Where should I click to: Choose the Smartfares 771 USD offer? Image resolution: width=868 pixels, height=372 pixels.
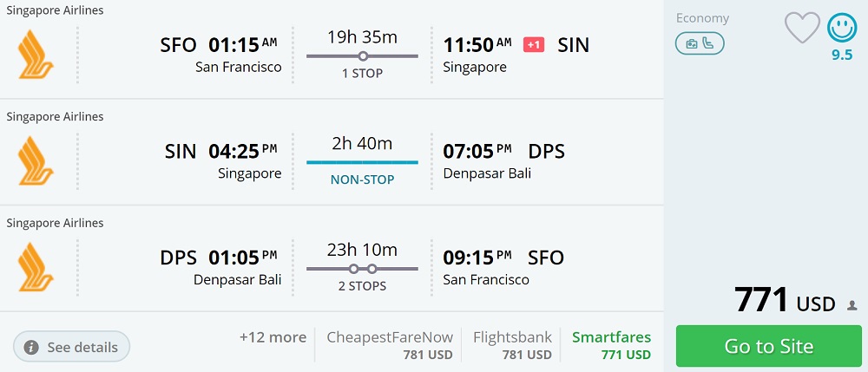tap(611, 345)
